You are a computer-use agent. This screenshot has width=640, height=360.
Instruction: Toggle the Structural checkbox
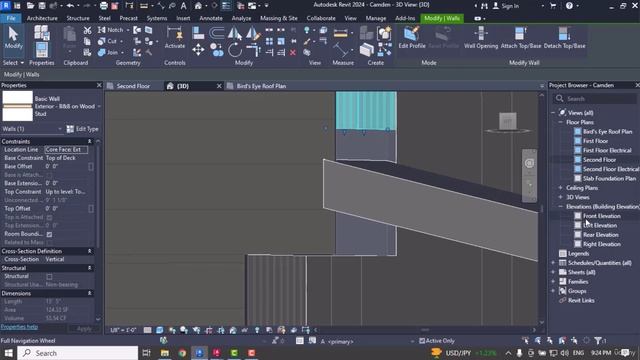[x=49, y=276]
